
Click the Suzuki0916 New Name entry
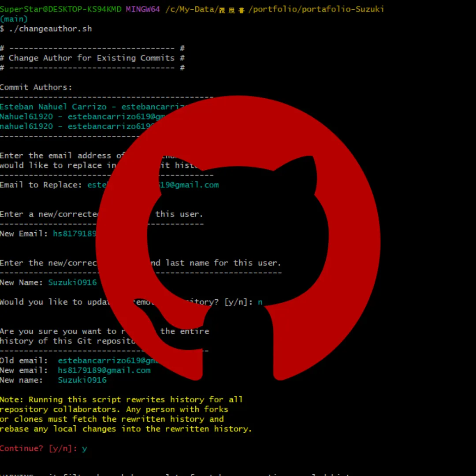[x=72, y=282]
